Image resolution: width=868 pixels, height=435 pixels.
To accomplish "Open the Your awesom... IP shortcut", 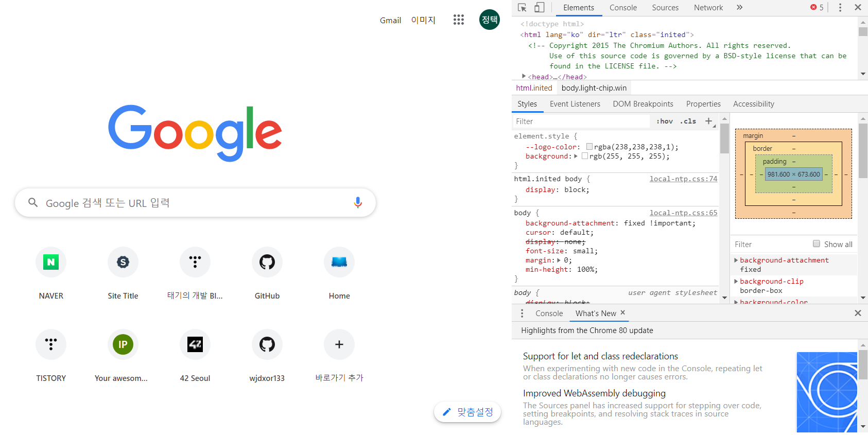I will click(123, 344).
